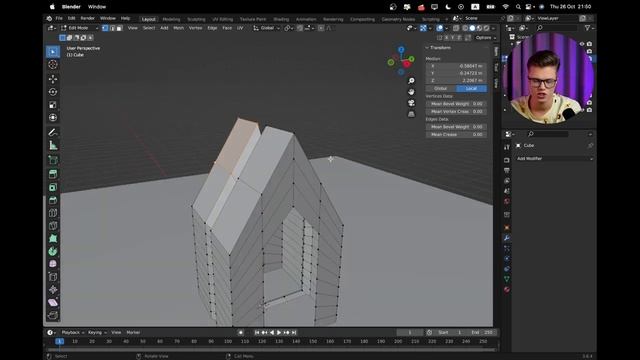Select the Rip Region tool
640x360 pixels.
coord(53,315)
